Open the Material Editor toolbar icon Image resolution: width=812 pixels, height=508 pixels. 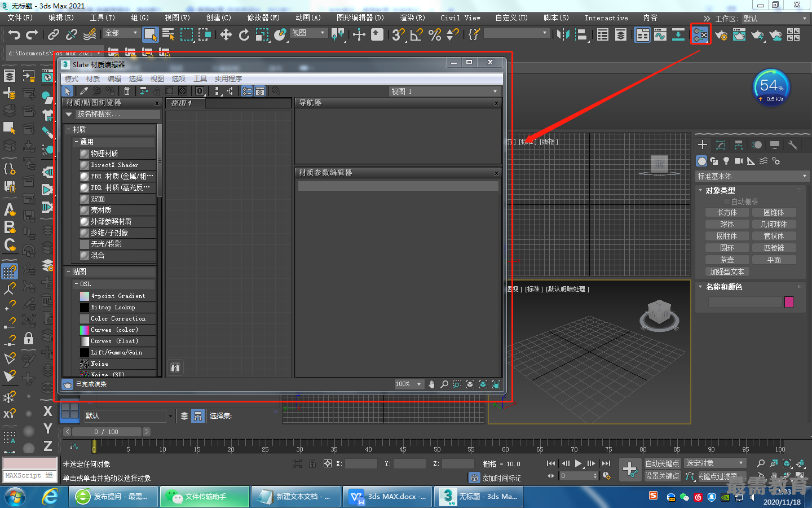(x=700, y=34)
